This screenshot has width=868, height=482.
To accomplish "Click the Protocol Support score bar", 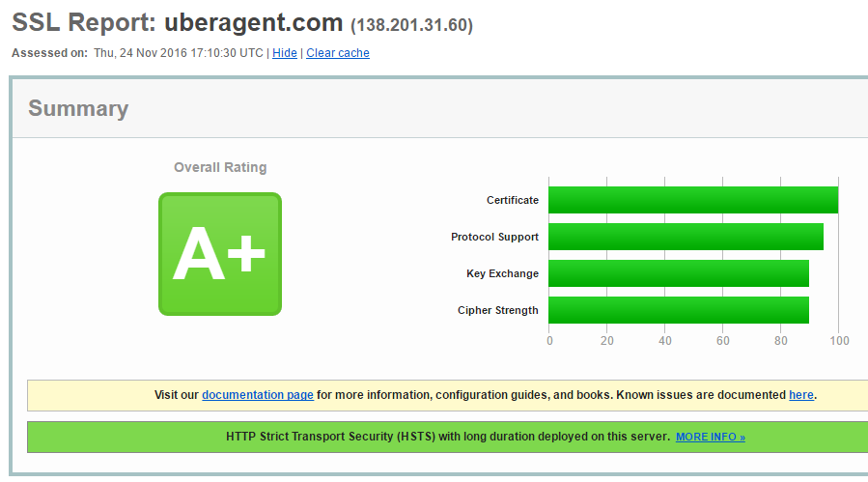I will pos(686,237).
